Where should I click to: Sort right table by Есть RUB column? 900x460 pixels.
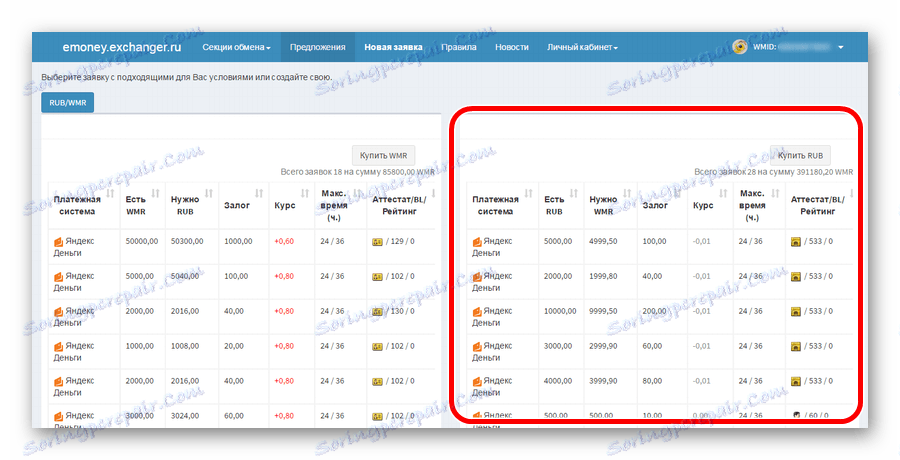(574, 194)
